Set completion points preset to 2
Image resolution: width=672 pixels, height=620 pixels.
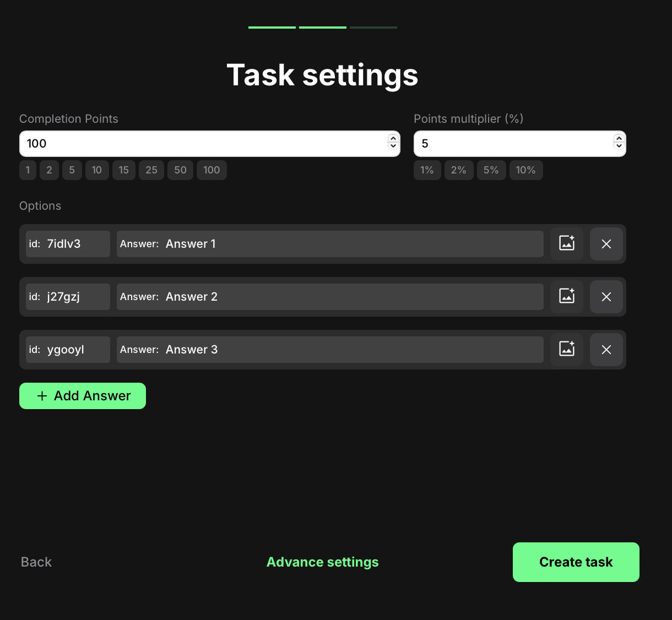(x=49, y=170)
